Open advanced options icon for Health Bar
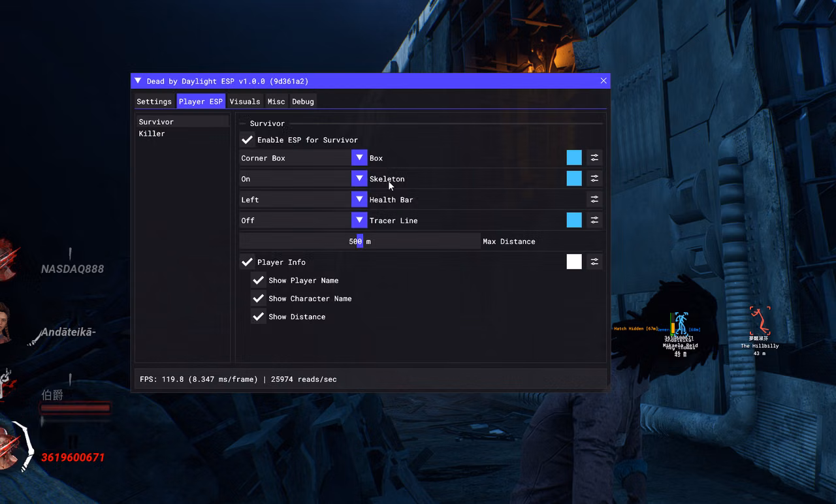This screenshot has width=836, height=504. click(594, 200)
